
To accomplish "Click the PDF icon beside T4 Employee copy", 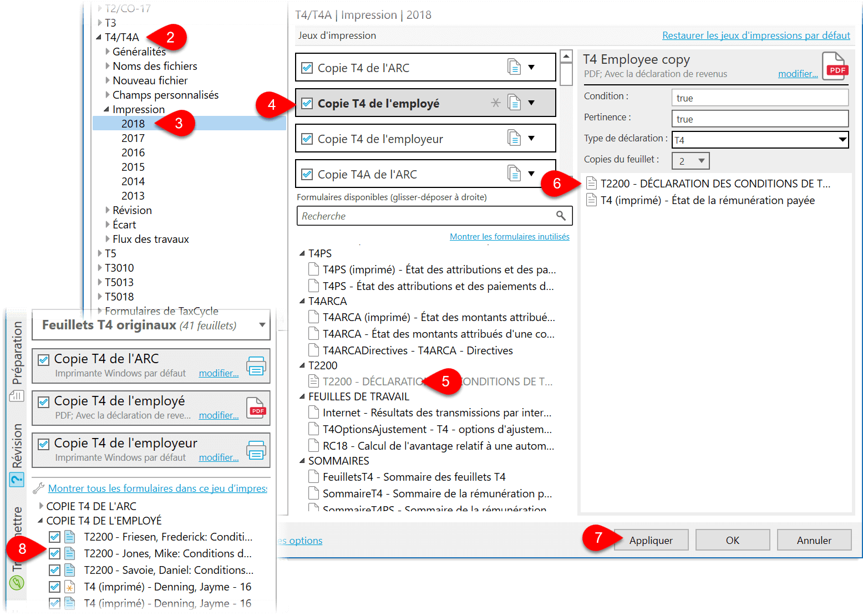I will [834, 67].
